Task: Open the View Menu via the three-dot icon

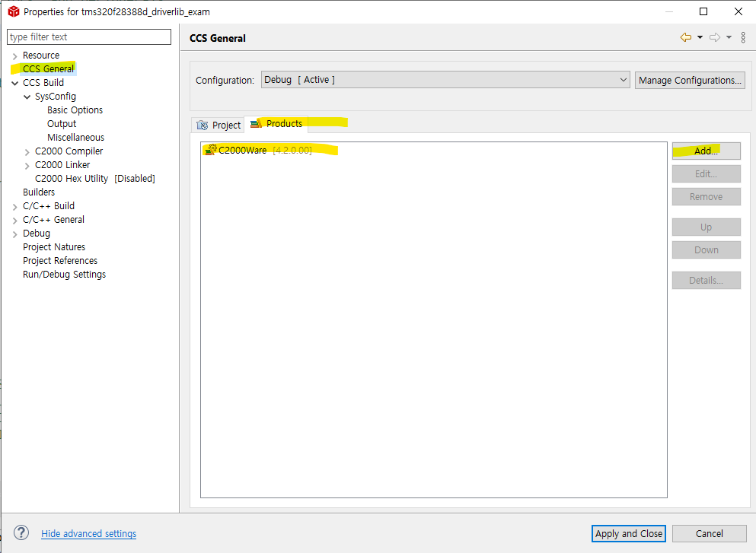Action: click(743, 37)
